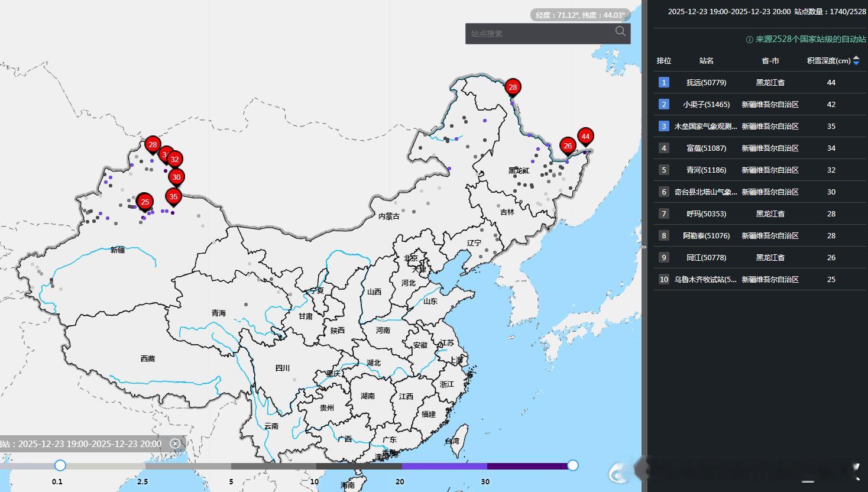This screenshot has width=868, height=492.
Task: Select the red 32 marker in Xinjiang
Action: click(x=174, y=160)
